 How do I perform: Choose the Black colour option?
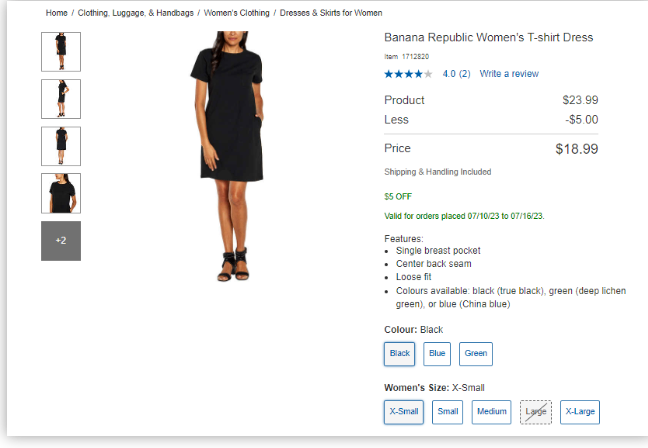pos(400,353)
